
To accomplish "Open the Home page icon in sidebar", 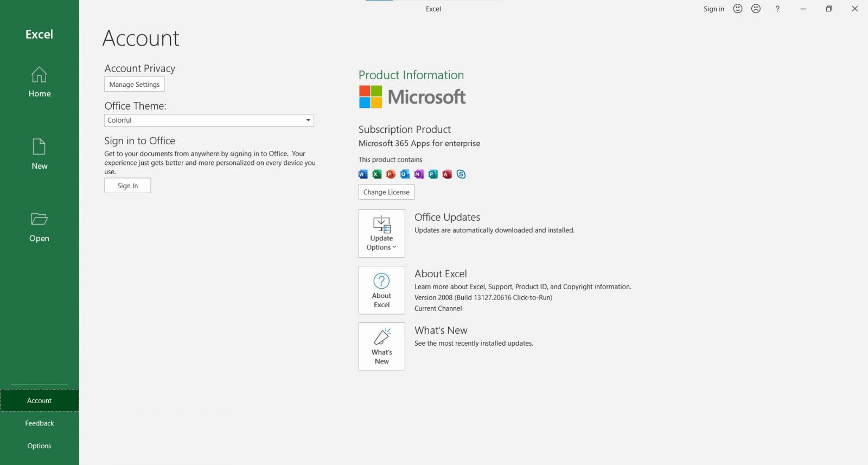I will click(x=39, y=74).
